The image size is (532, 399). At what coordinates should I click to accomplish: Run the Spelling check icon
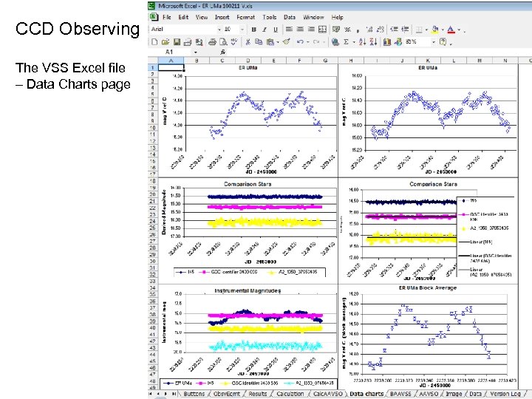234,41
